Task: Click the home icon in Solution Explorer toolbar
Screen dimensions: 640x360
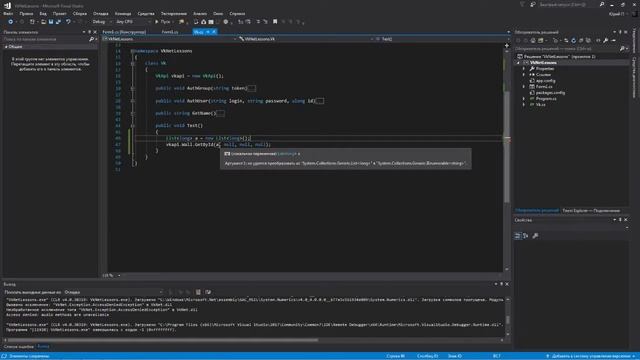Action: click(x=533, y=40)
